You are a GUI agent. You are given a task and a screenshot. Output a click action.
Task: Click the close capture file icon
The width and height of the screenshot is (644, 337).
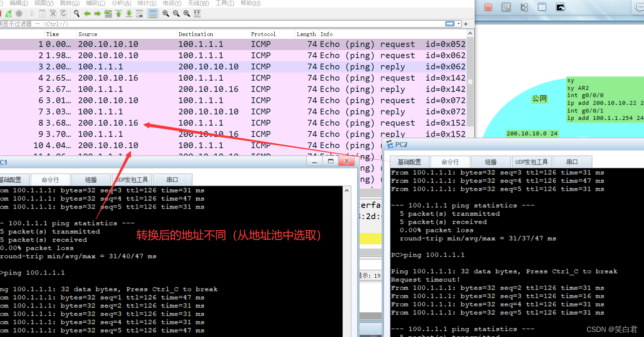(53, 14)
